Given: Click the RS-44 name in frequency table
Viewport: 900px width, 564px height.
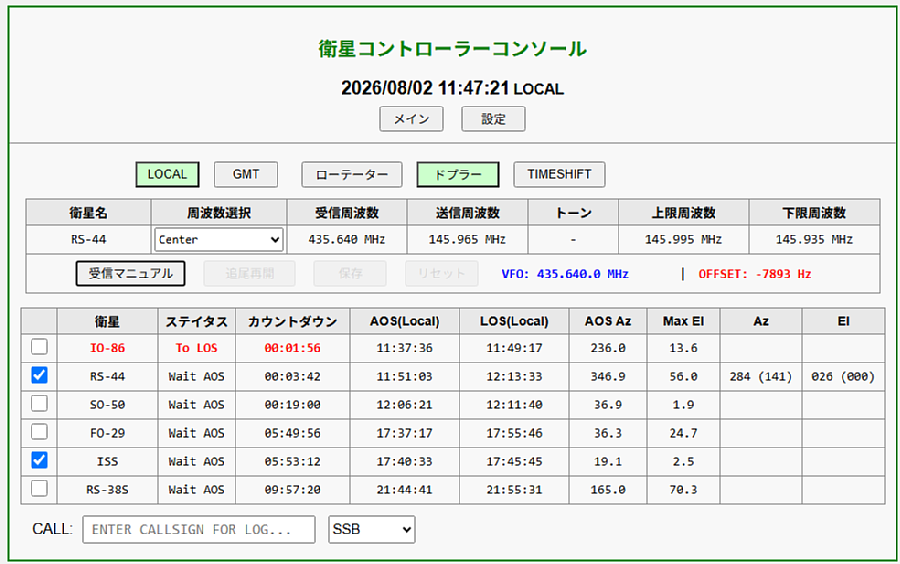Looking at the screenshot, I should point(88,240).
